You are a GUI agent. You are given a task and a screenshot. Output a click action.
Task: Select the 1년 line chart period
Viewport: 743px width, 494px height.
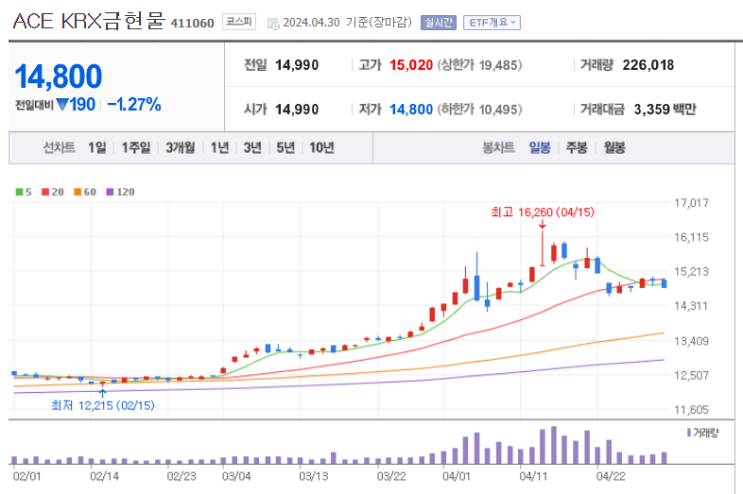(x=219, y=148)
